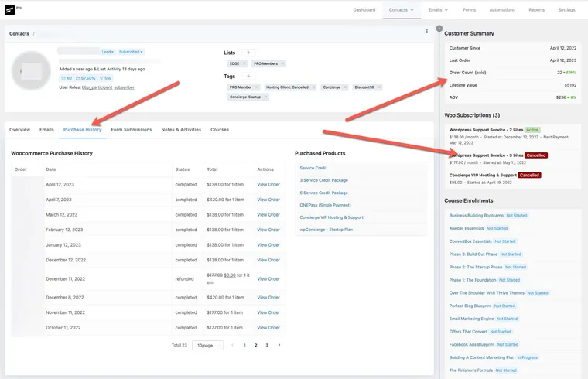Open the Automations menu

pos(502,10)
